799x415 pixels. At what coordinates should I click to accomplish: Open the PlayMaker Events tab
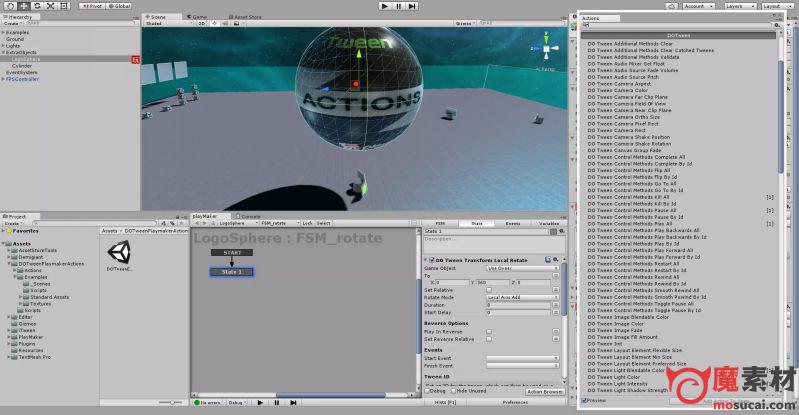point(513,223)
